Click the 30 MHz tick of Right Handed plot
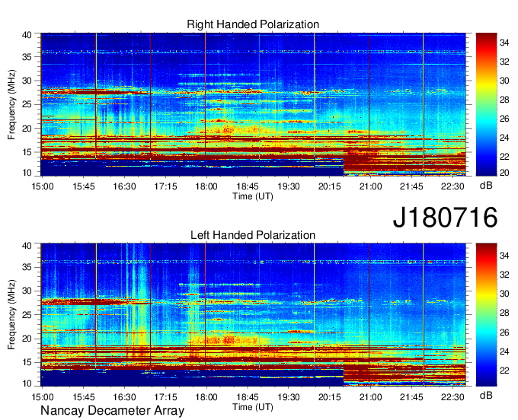 click(27, 81)
